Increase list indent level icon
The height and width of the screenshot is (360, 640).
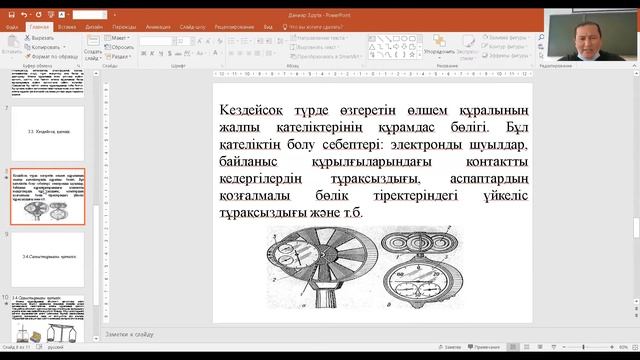tap(269, 41)
